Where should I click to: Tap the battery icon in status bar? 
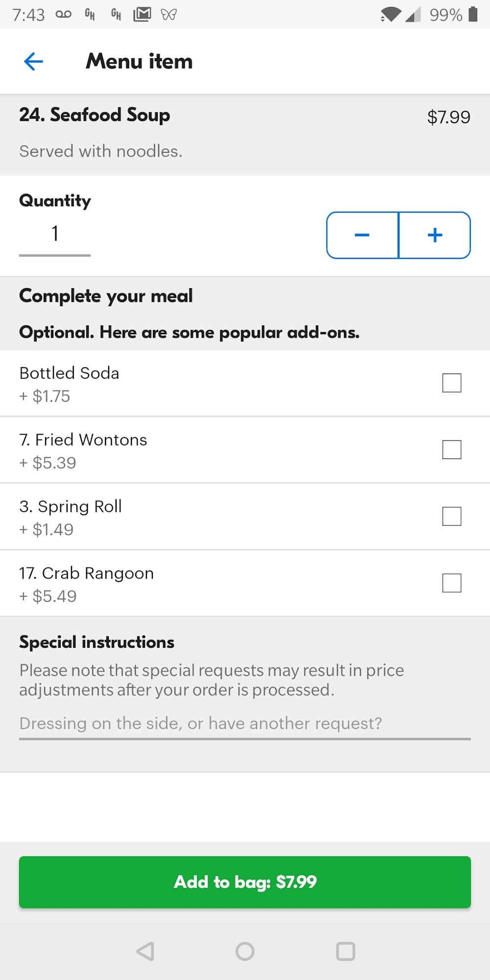pyautogui.click(x=473, y=14)
